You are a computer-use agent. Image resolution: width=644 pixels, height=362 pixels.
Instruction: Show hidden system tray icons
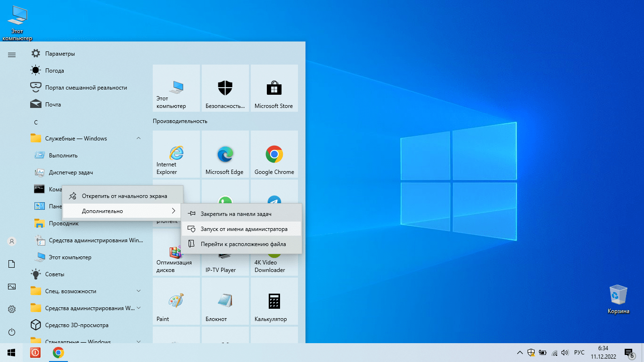tap(520, 353)
